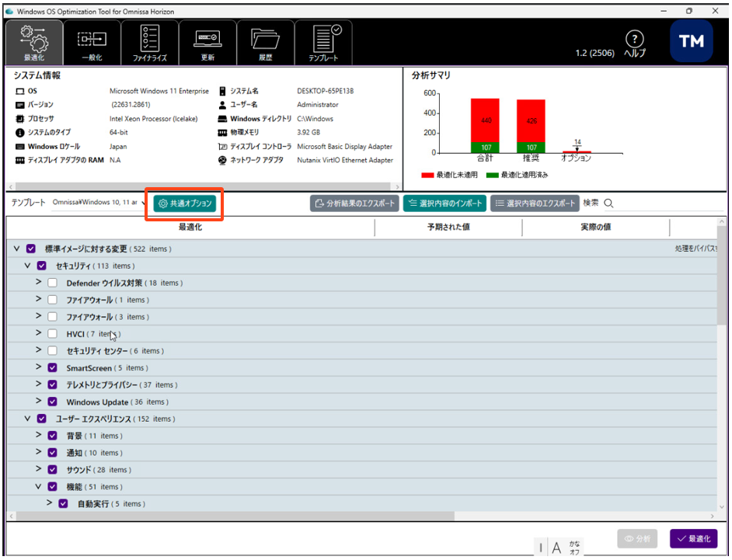Check the HVCI checkbox
The width and height of the screenshot is (732, 560).
point(52,334)
